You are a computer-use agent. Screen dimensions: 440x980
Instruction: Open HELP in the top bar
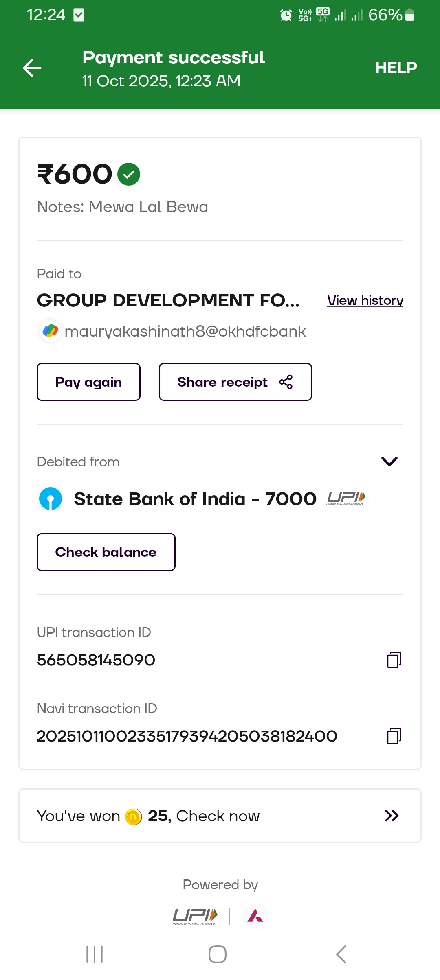(x=396, y=68)
